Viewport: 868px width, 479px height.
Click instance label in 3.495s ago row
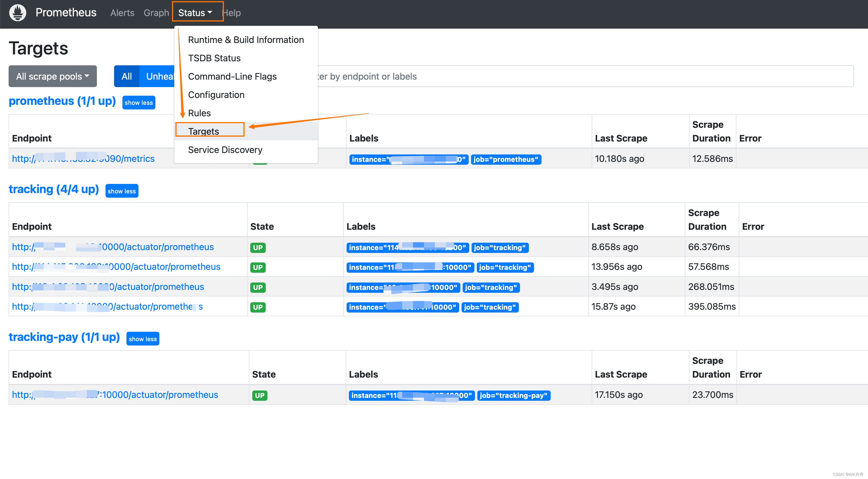click(403, 287)
